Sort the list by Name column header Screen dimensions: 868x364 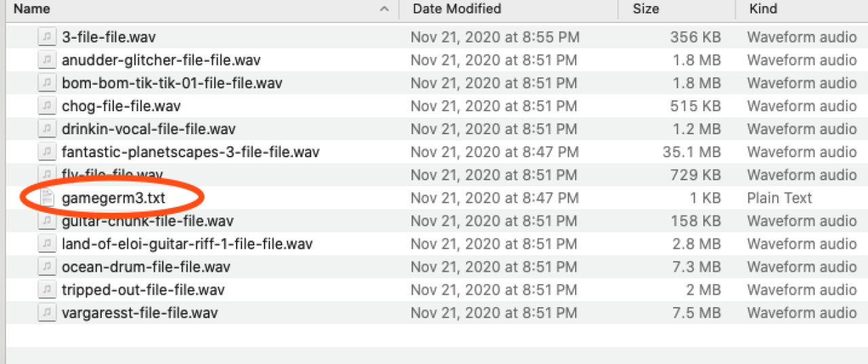coord(32,9)
